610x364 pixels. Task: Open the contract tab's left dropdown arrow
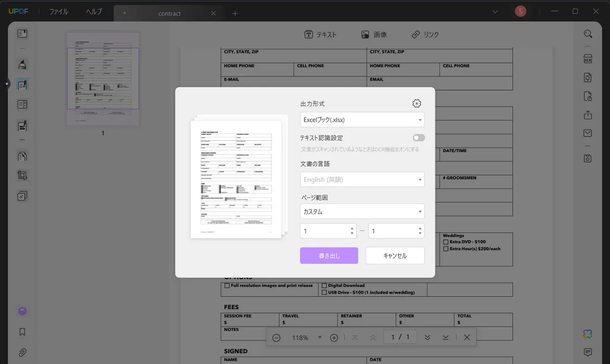point(125,14)
